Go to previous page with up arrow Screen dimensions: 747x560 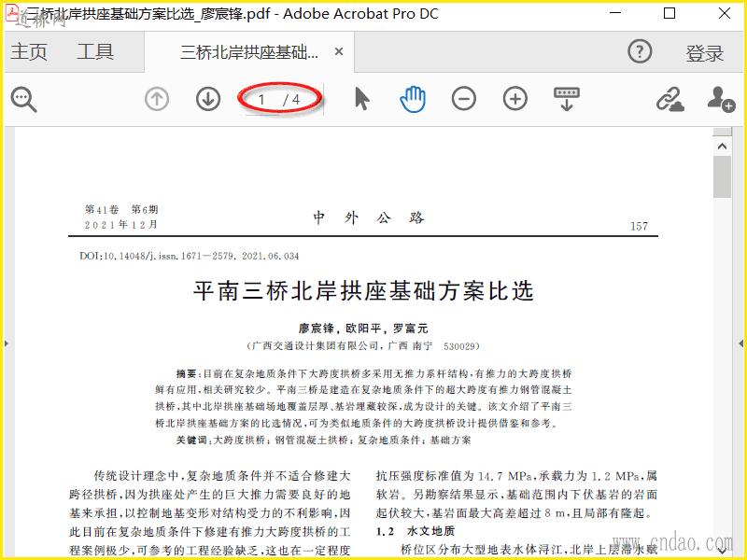(157, 99)
